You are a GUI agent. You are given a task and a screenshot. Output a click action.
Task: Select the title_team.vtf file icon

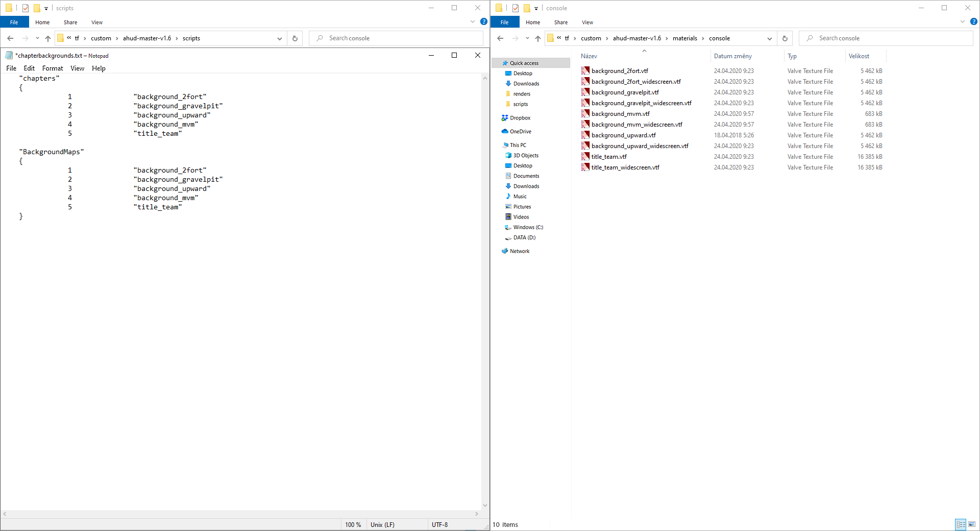pos(585,157)
